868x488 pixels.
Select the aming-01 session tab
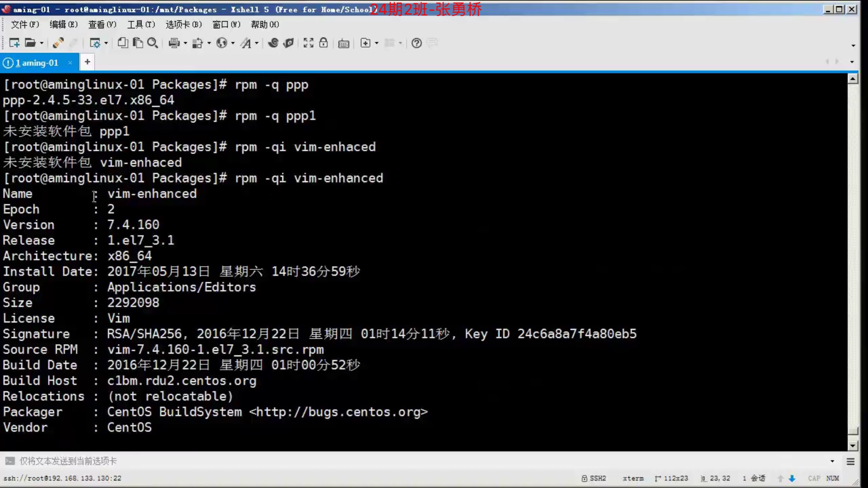[x=37, y=62]
